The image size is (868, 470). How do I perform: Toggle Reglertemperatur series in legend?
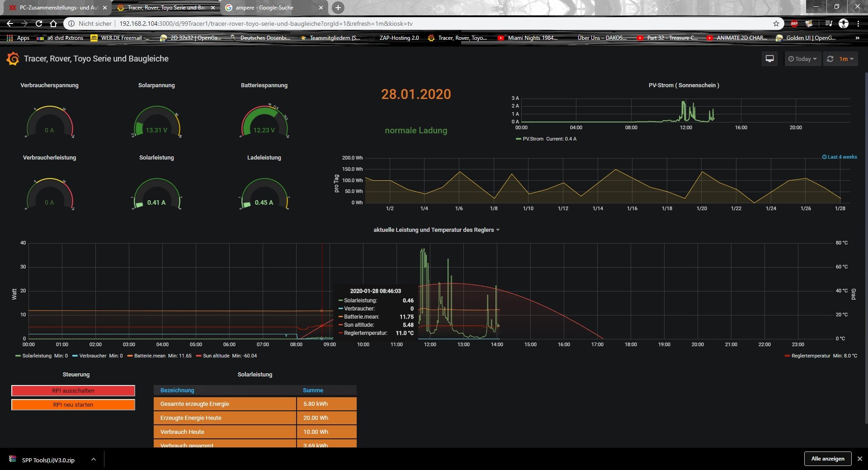(x=811, y=356)
